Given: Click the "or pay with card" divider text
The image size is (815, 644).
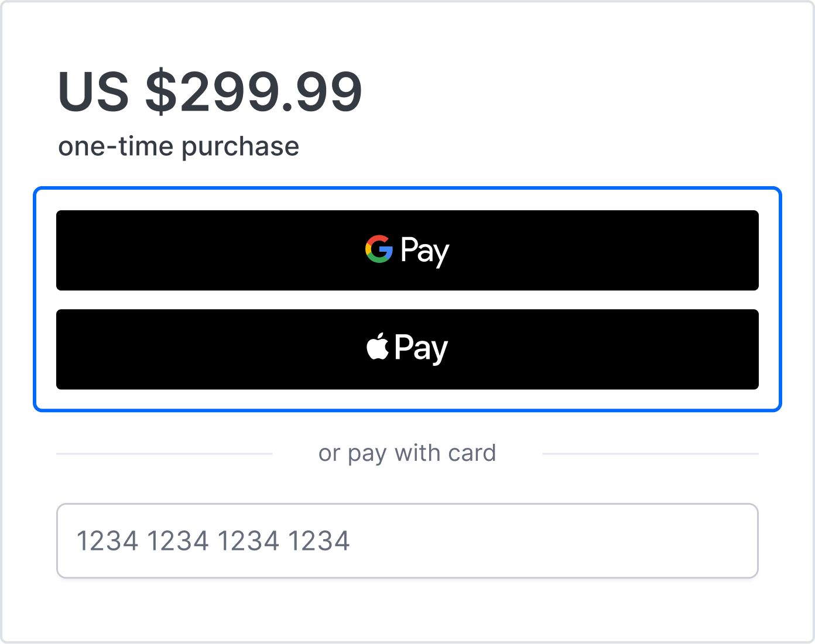Looking at the screenshot, I should click(x=407, y=453).
